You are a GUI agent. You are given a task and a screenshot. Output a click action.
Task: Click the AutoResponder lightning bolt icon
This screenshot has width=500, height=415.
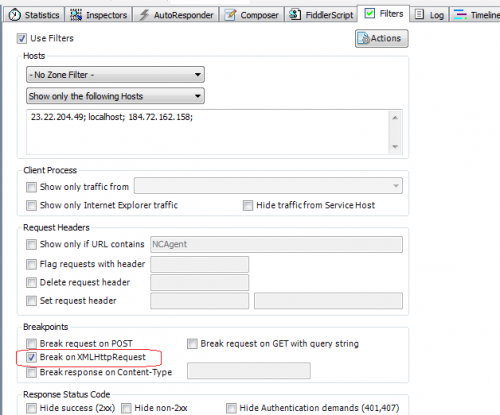144,15
